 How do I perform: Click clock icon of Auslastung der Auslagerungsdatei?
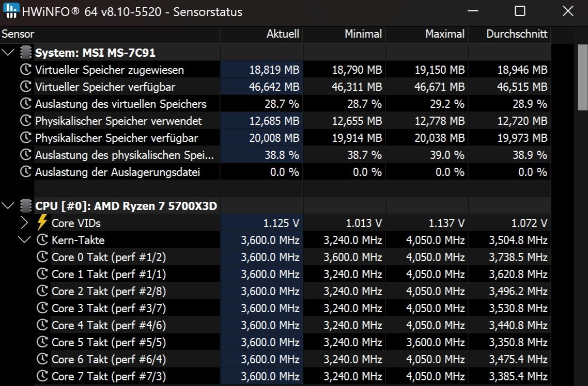pos(25,171)
